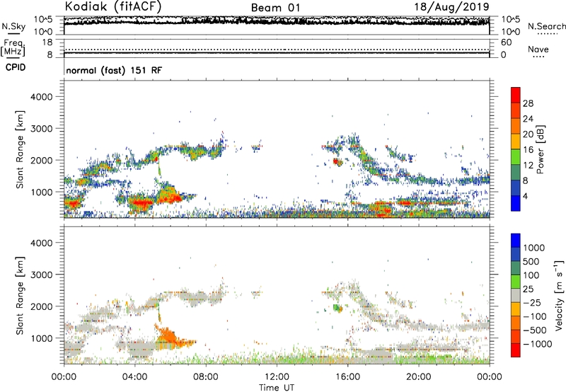Select the "12:00" time tick label
Image resolution: width=566 pixels, height=392 pixels.
277,377
